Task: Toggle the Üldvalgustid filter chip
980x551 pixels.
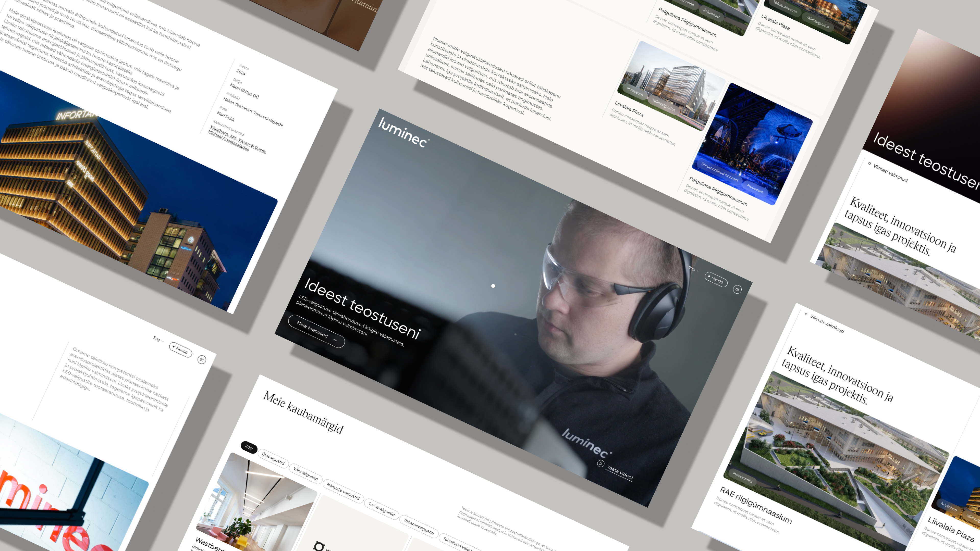Action: [x=273, y=459]
